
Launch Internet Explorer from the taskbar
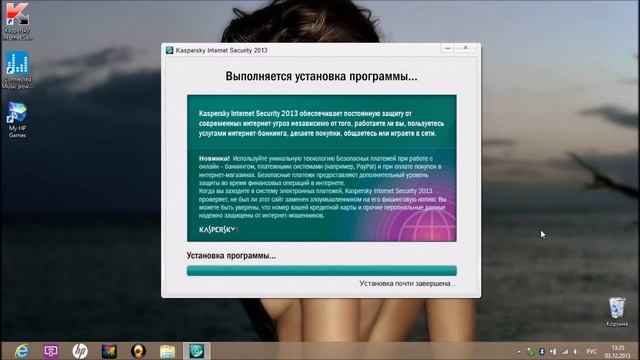(x=22, y=351)
